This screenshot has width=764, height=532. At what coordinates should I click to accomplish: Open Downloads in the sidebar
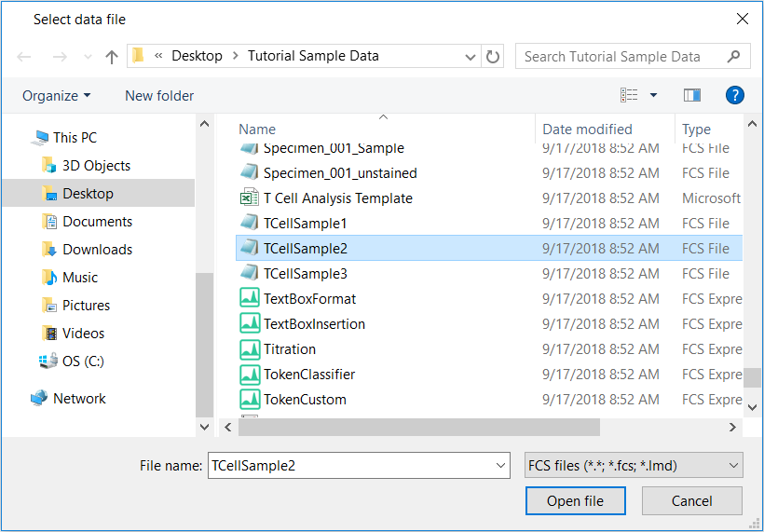coord(98,250)
